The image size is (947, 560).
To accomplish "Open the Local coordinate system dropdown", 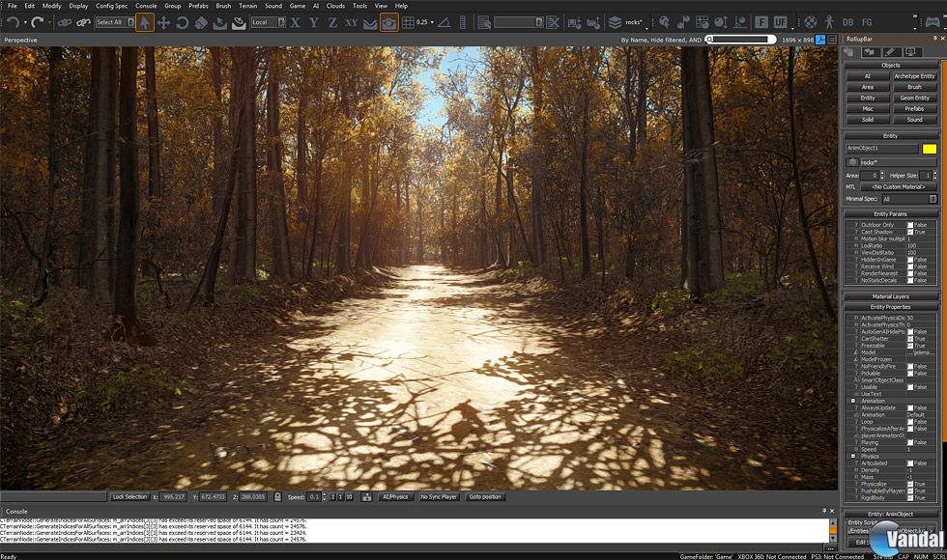I will (269, 22).
